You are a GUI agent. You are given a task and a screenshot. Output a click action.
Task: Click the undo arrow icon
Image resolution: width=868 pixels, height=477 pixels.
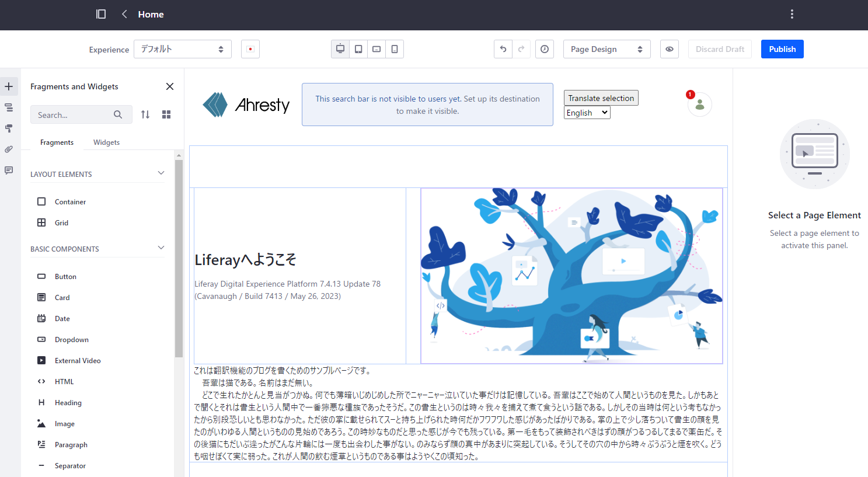[x=503, y=49]
